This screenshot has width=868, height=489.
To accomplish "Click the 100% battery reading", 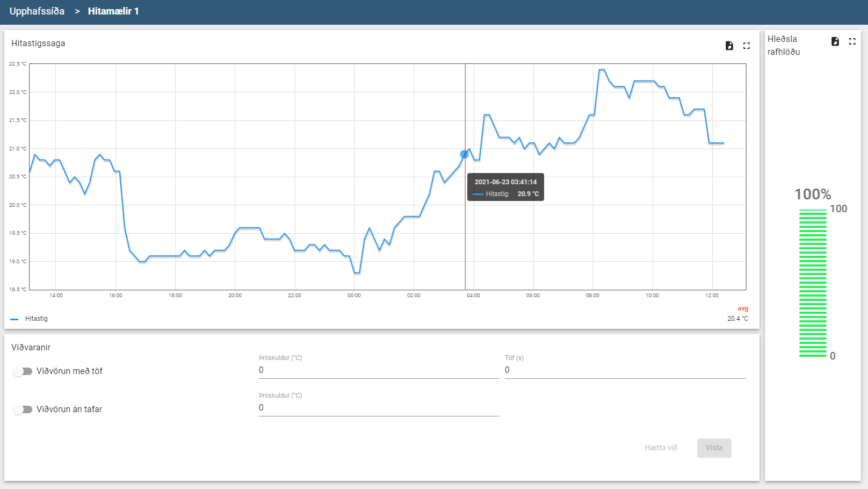I will pos(813,195).
